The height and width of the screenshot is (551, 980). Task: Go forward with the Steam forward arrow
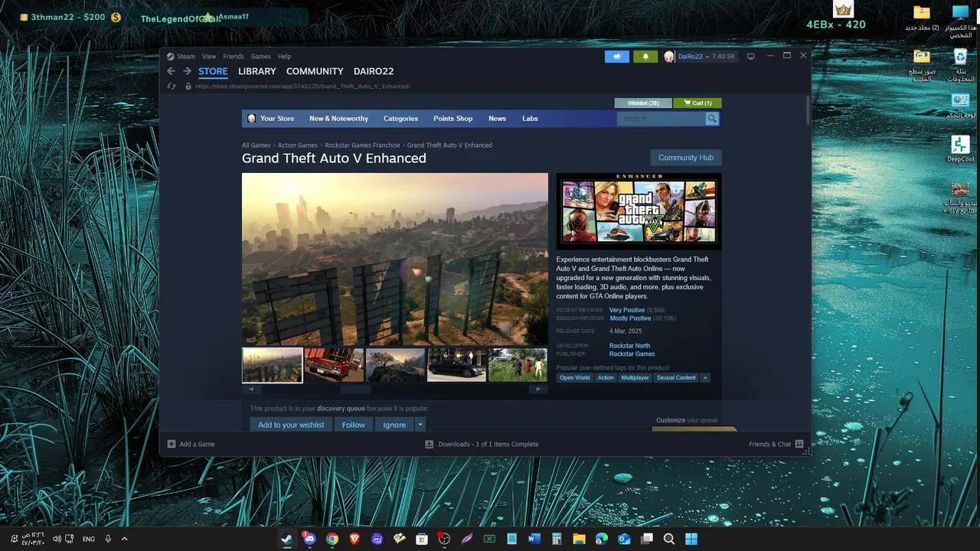[187, 71]
